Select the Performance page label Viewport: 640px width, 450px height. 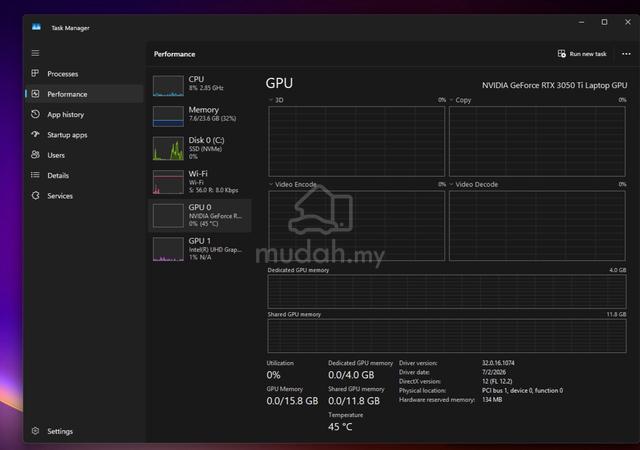click(67, 94)
